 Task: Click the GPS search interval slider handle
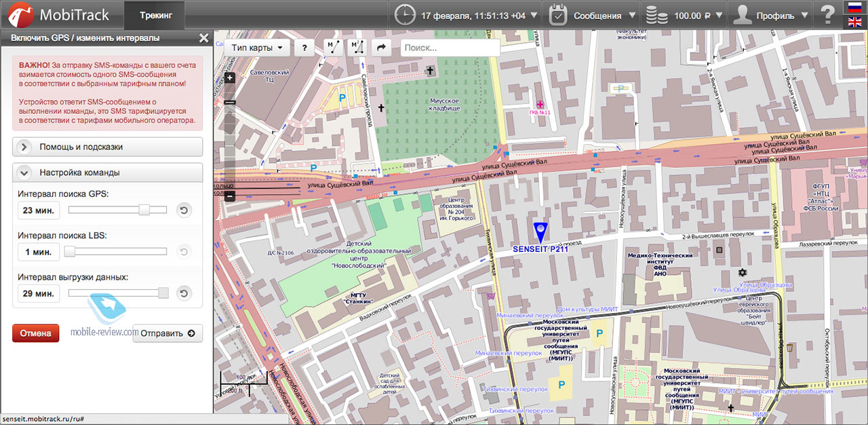[144, 210]
